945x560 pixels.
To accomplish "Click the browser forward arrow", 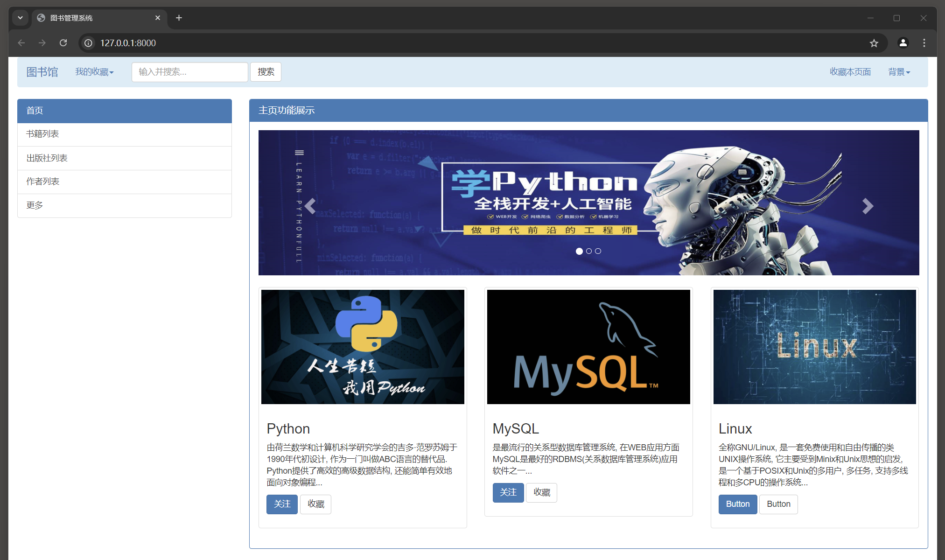I will 42,43.
